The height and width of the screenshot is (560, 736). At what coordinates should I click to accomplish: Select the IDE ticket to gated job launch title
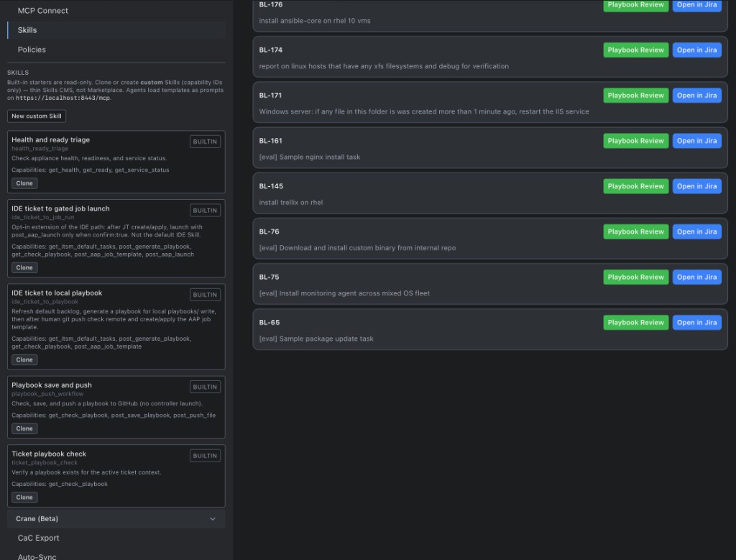click(60, 208)
